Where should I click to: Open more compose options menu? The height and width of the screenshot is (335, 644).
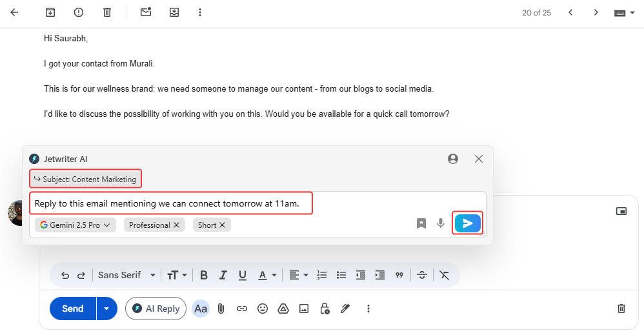[368, 309]
